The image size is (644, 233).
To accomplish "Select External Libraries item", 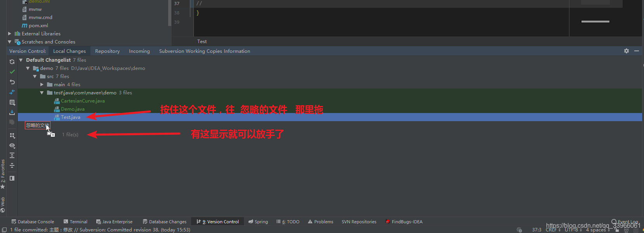I will coord(41,34).
